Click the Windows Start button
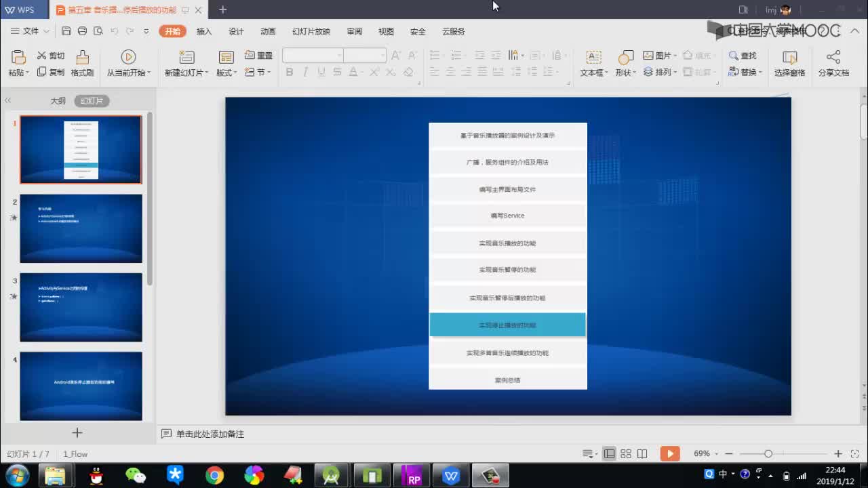868x488 pixels. (16, 475)
